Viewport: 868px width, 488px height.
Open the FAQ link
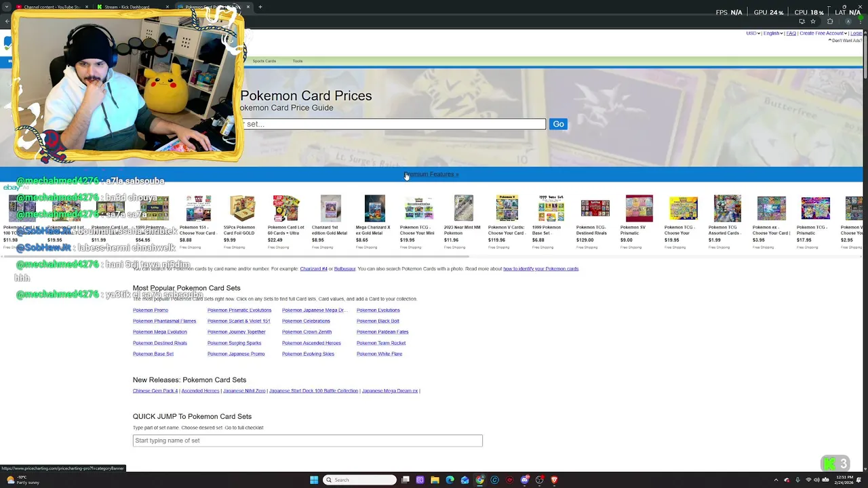pos(791,33)
